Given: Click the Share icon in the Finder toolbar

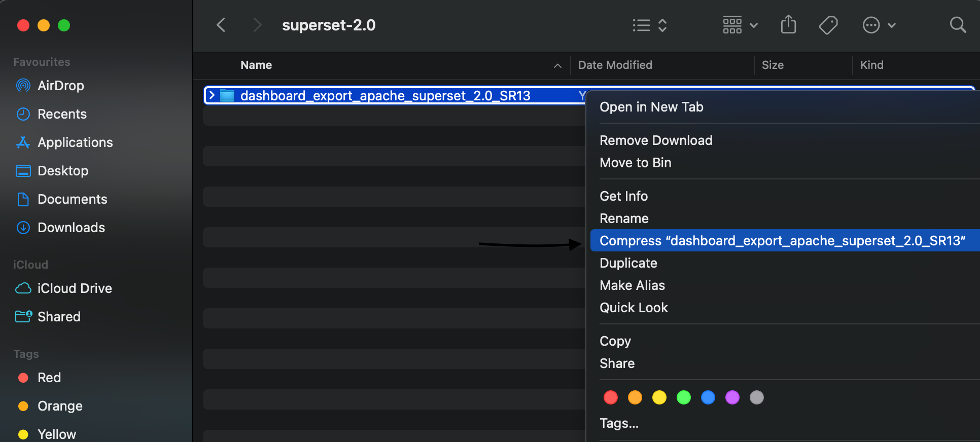Looking at the screenshot, I should point(788,24).
